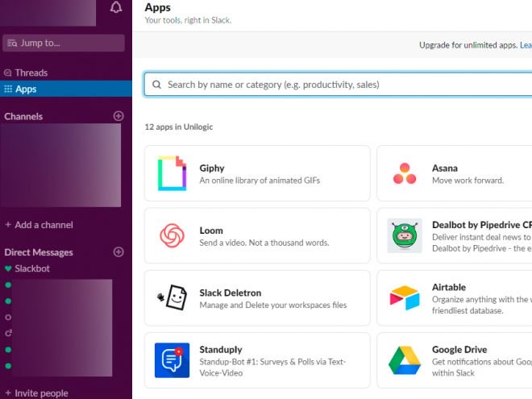Click 'Move work forward.' description
This screenshot has width=532, height=399.
point(468,181)
